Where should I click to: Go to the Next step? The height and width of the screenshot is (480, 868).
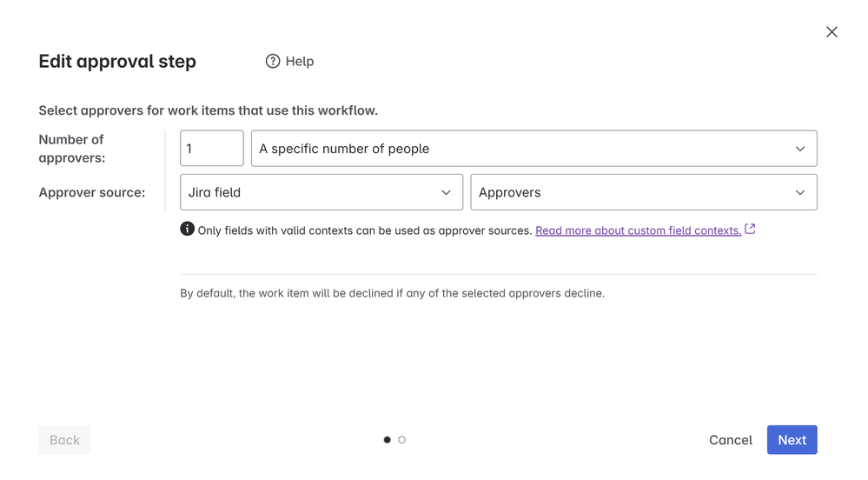click(792, 439)
